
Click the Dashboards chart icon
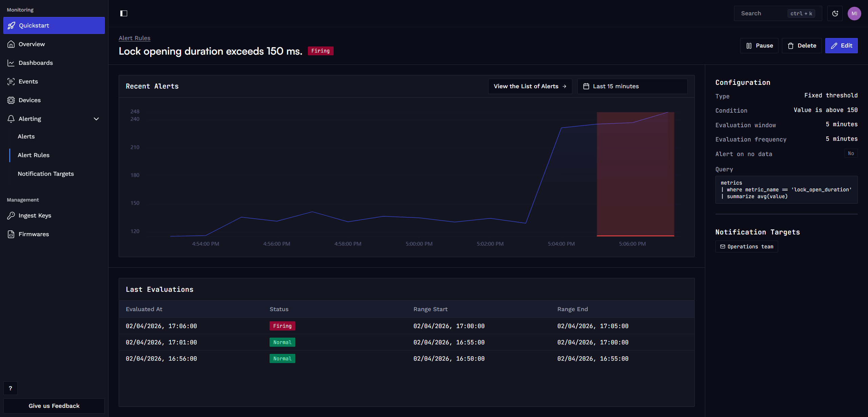11,63
